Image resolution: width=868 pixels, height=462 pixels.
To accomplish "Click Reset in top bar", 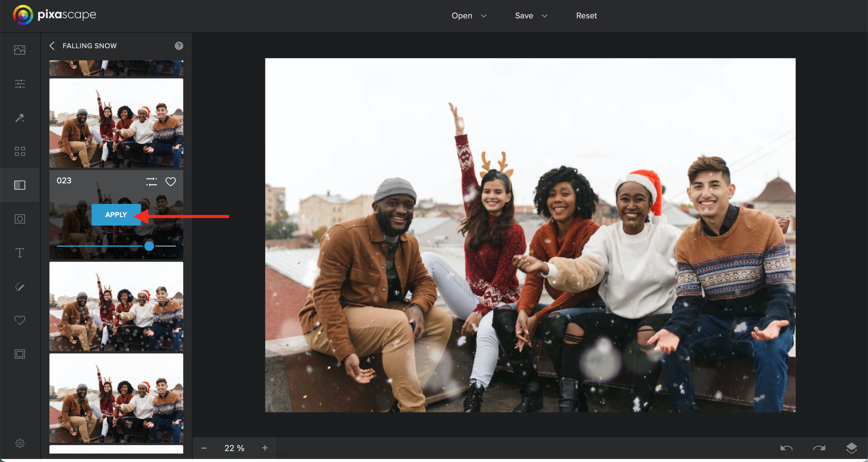I will click(586, 15).
